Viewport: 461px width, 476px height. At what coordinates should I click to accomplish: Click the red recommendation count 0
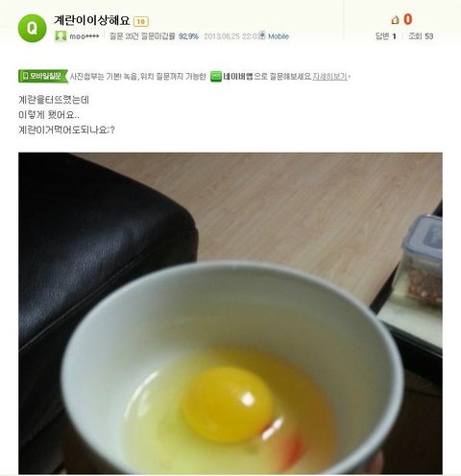(x=407, y=19)
